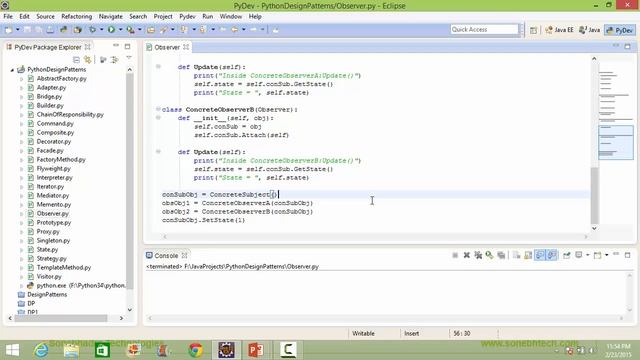This screenshot has width=640, height=360.
Task: Switch to PyDev perspective
Action: pos(620,30)
